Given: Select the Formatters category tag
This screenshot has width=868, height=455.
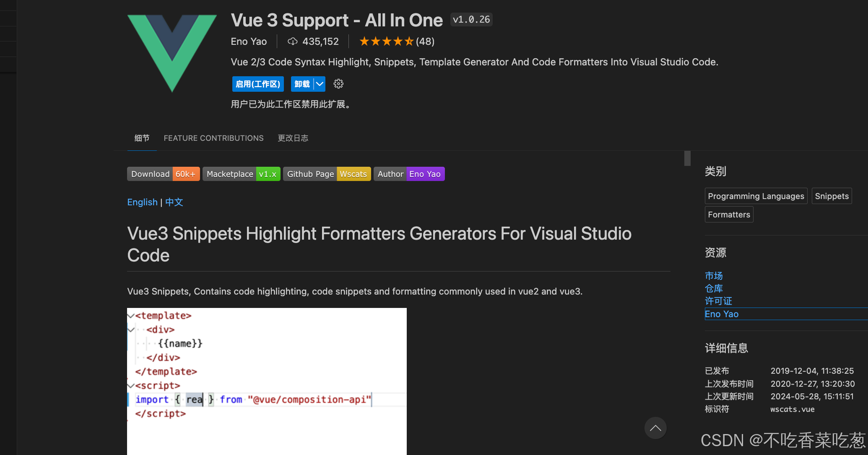Looking at the screenshot, I should pos(729,215).
